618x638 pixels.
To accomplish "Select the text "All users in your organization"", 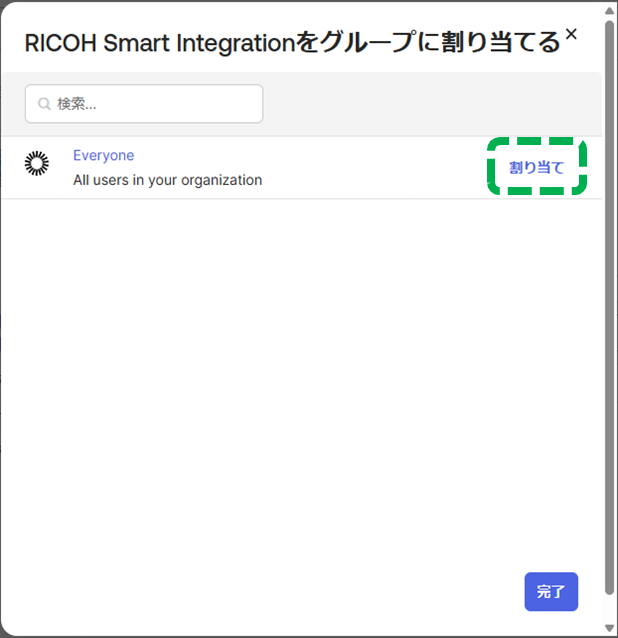I will pos(168,180).
